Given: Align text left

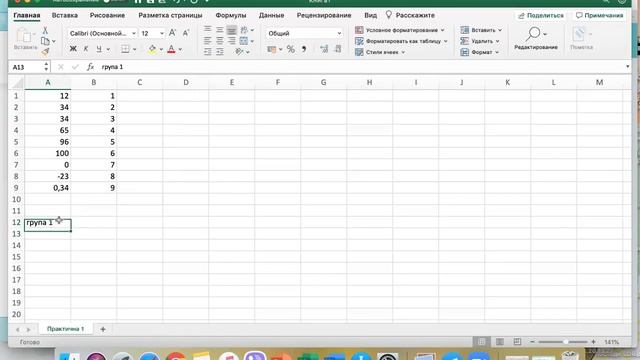Looking at the screenshot, I should pos(208,40).
